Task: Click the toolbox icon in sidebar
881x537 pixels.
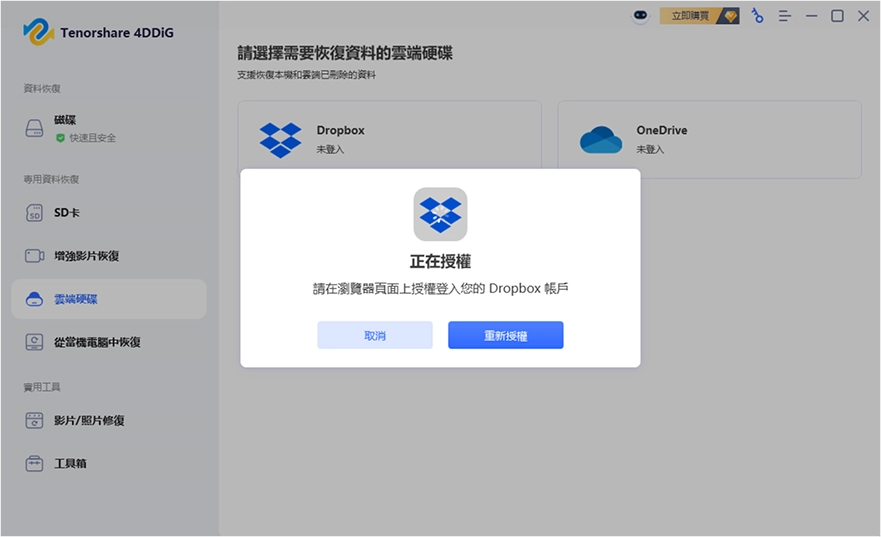Action: (34, 463)
